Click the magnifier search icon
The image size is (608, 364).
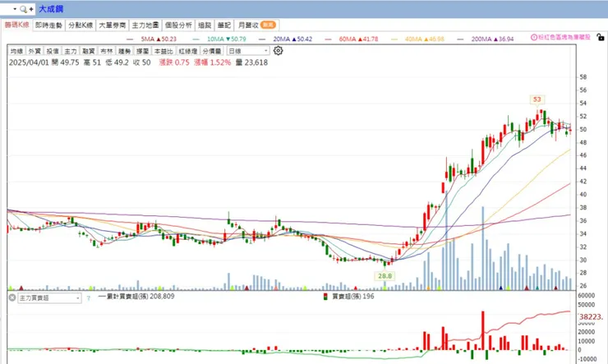coord(23,9)
